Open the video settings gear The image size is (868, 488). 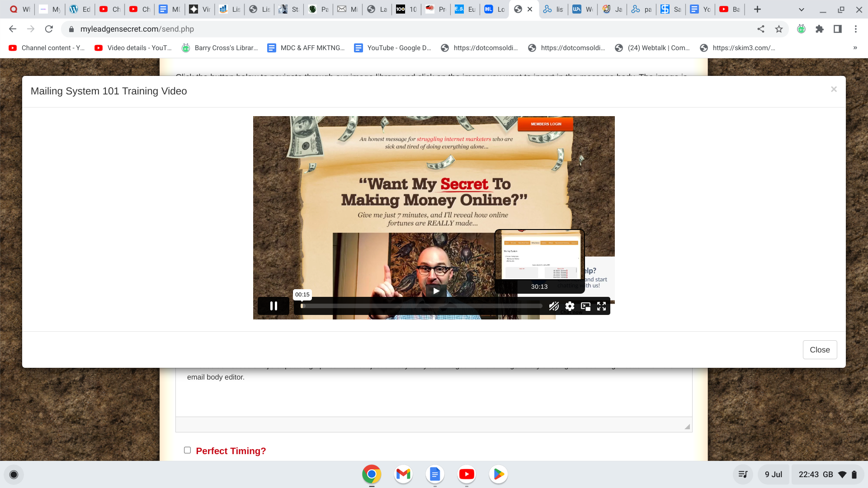coord(569,306)
